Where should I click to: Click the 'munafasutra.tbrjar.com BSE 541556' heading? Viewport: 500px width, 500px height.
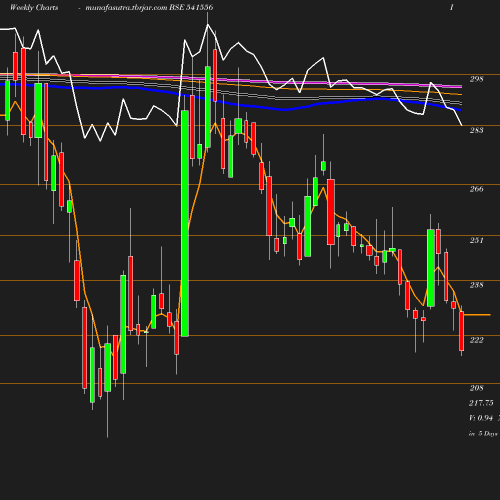tap(149, 7)
